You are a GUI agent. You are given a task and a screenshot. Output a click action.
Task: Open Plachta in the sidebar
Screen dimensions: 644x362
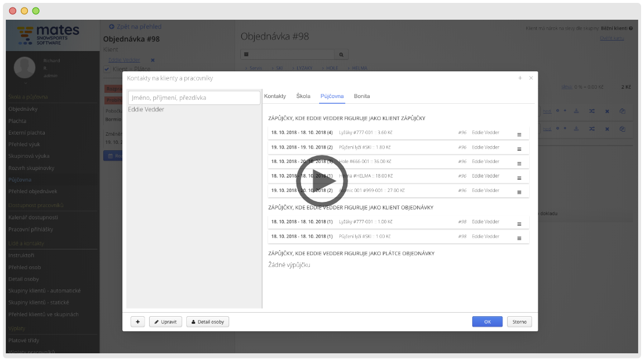[17, 121]
